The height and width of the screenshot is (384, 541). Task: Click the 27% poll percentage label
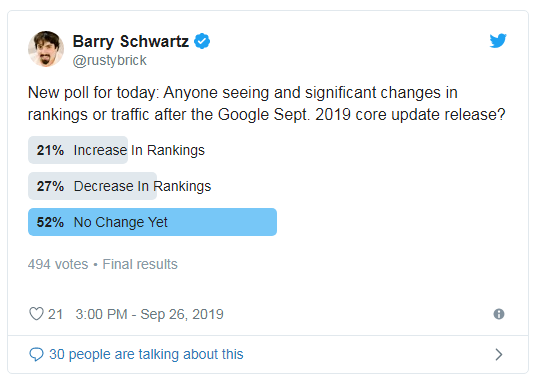tap(50, 186)
